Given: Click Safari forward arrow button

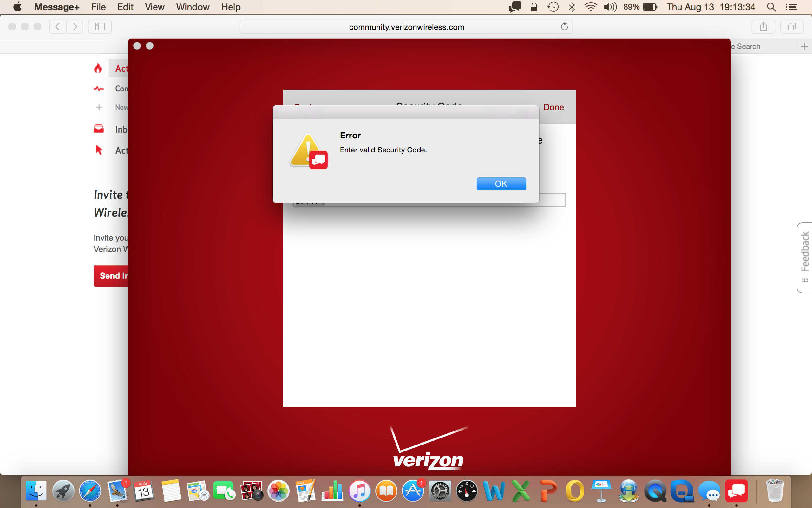Looking at the screenshot, I should (x=75, y=27).
